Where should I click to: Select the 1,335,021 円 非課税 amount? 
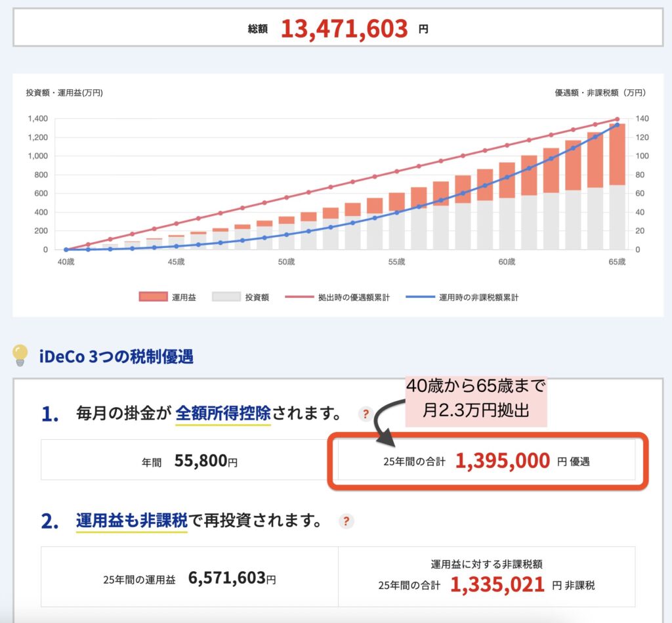pyautogui.click(x=497, y=584)
